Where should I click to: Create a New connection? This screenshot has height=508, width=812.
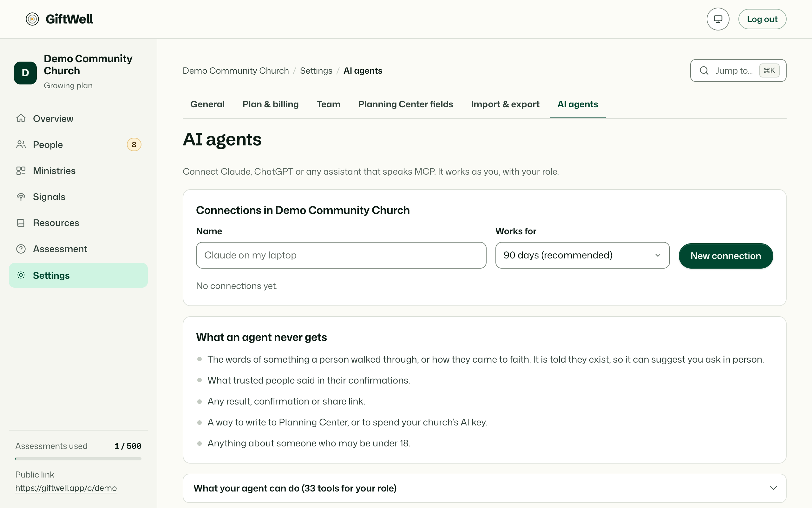click(725, 256)
